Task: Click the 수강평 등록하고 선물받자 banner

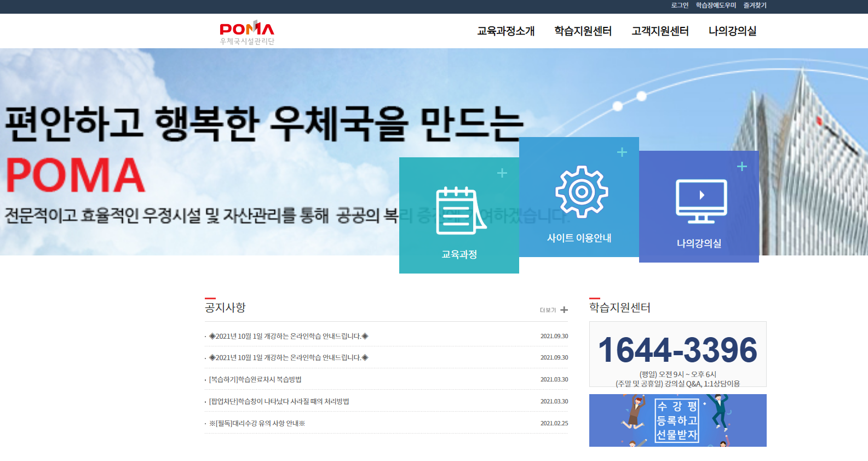Action: [x=678, y=420]
